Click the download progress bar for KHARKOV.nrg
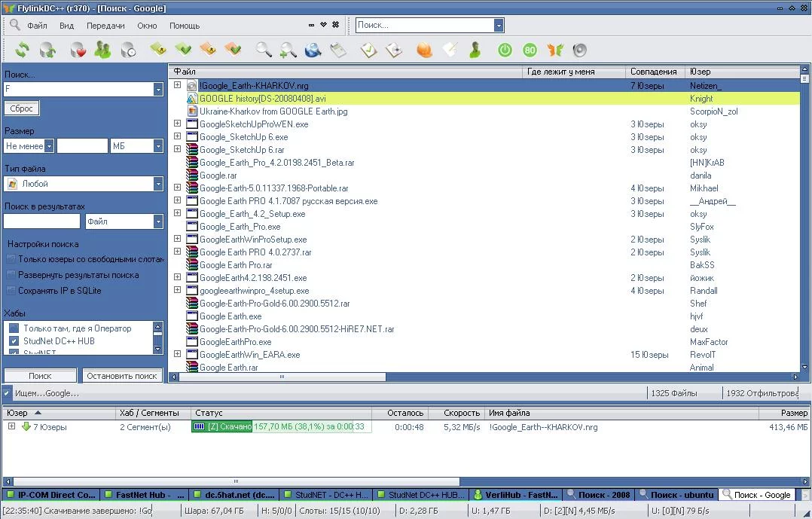812x519 pixels. (x=280, y=427)
